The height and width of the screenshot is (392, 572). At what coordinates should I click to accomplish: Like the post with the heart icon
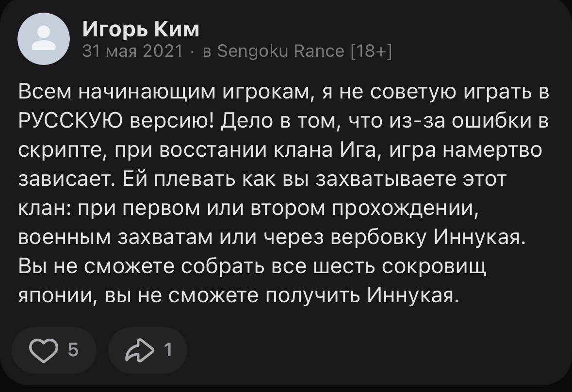coord(44,350)
